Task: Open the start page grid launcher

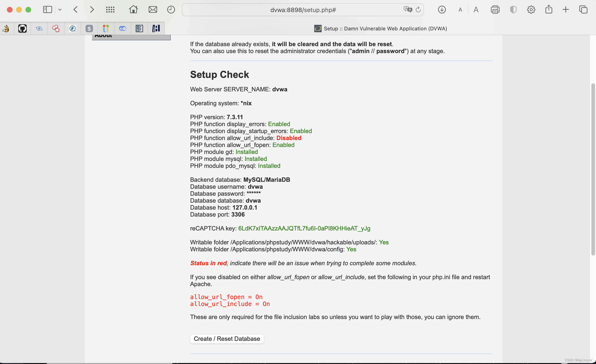Action: click(110, 10)
